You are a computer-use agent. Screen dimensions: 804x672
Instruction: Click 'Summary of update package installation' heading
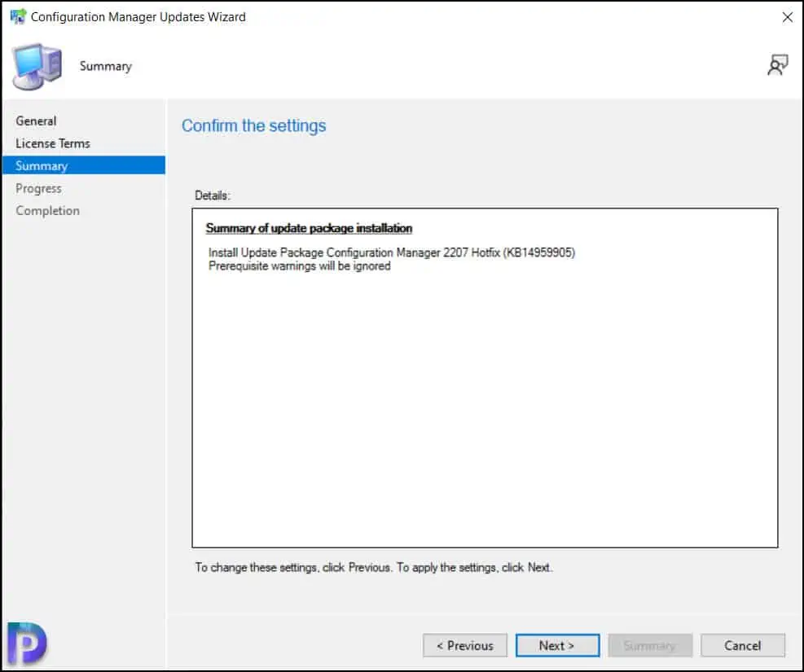310,228
